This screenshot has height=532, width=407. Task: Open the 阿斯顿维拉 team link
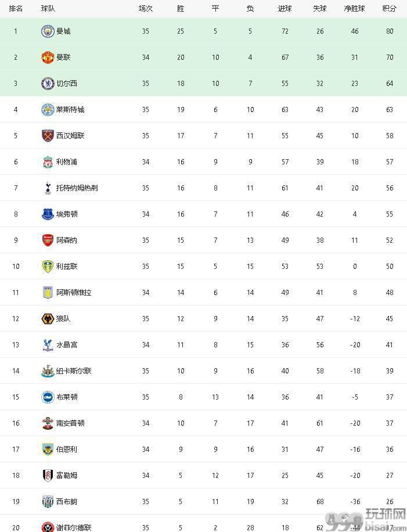point(74,293)
